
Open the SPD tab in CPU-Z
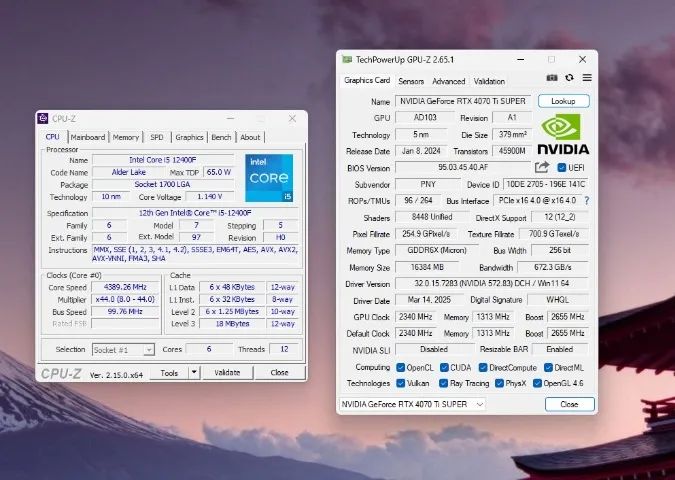(x=157, y=137)
